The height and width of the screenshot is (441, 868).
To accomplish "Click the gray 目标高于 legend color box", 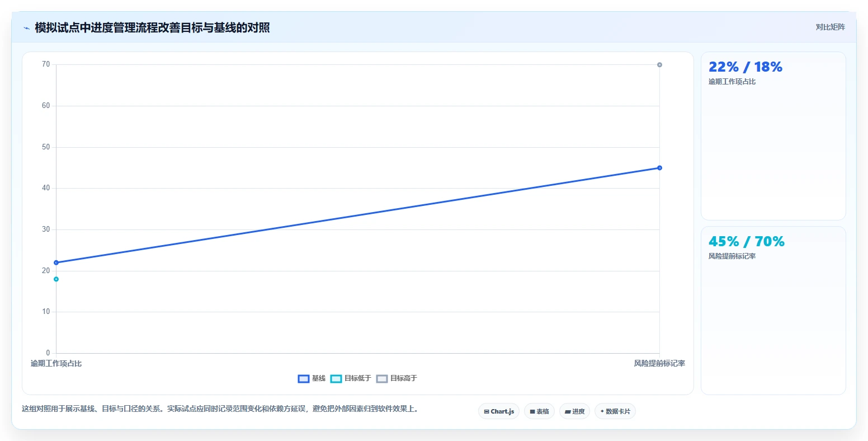I will pos(382,379).
